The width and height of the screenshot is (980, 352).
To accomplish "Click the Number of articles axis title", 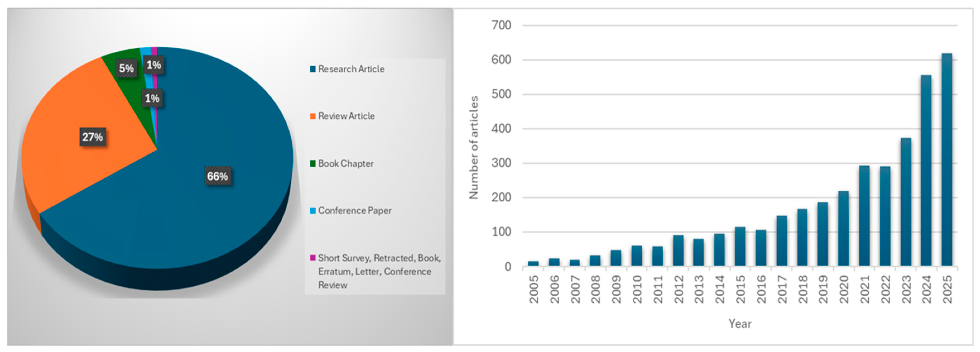I will coord(473,148).
